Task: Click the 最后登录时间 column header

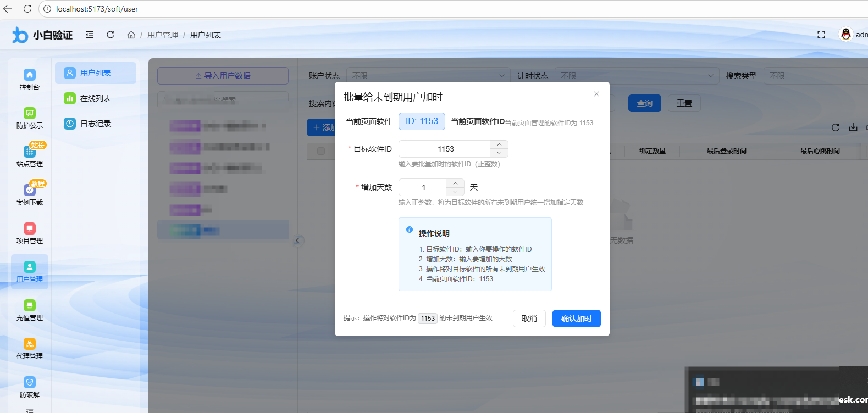Action: 727,151
